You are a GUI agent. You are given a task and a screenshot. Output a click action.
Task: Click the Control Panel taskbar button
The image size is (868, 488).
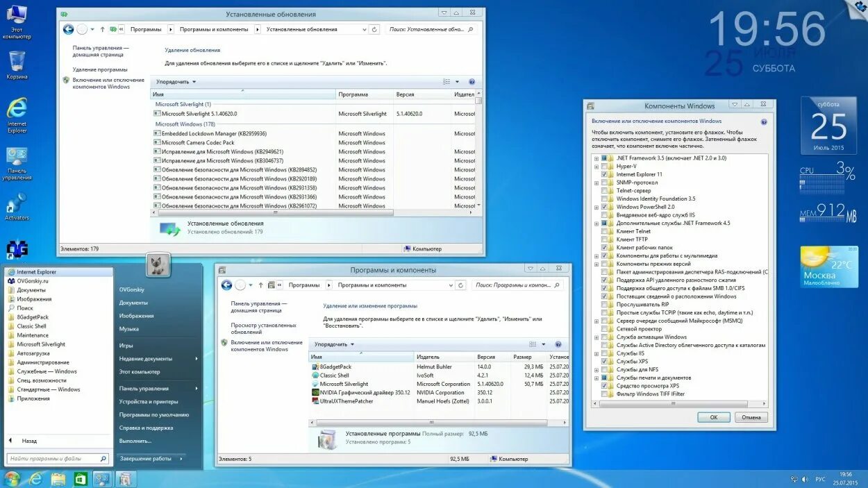(102, 479)
